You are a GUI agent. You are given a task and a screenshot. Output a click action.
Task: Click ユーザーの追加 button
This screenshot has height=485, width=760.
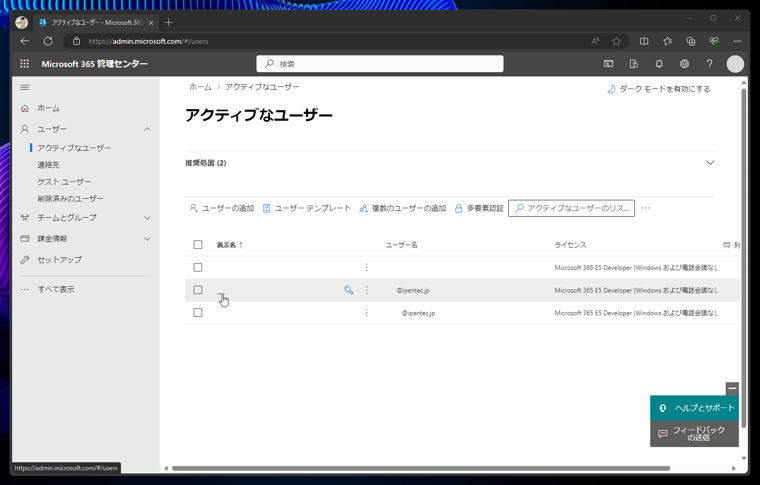pyautogui.click(x=222, y=208)
